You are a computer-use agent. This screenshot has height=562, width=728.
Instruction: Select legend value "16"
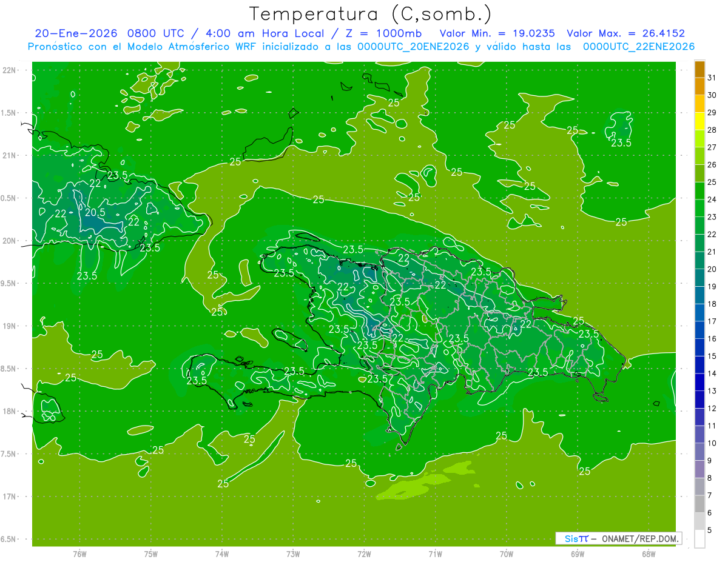coord(712,339)
